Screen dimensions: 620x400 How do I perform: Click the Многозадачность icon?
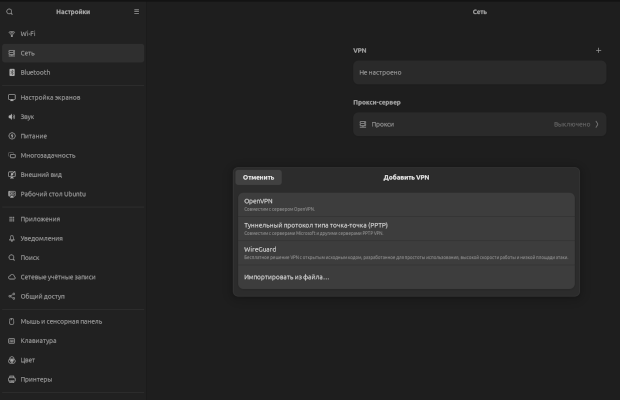point(12,155)
